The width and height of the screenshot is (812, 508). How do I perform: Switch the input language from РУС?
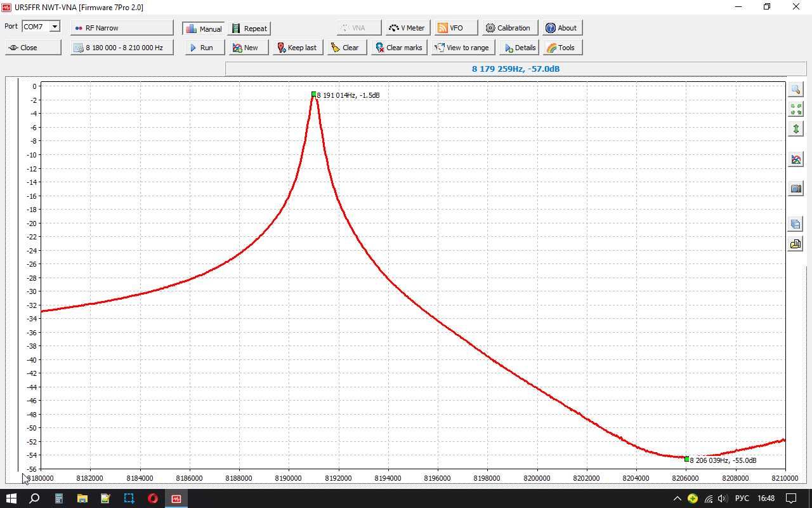742,498
